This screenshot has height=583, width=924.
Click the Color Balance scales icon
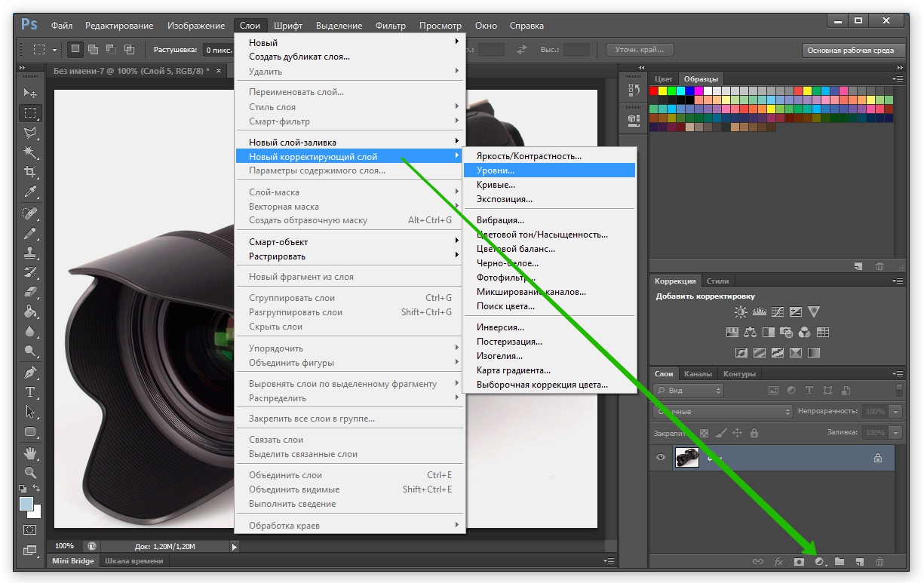(x=750, y=332)
